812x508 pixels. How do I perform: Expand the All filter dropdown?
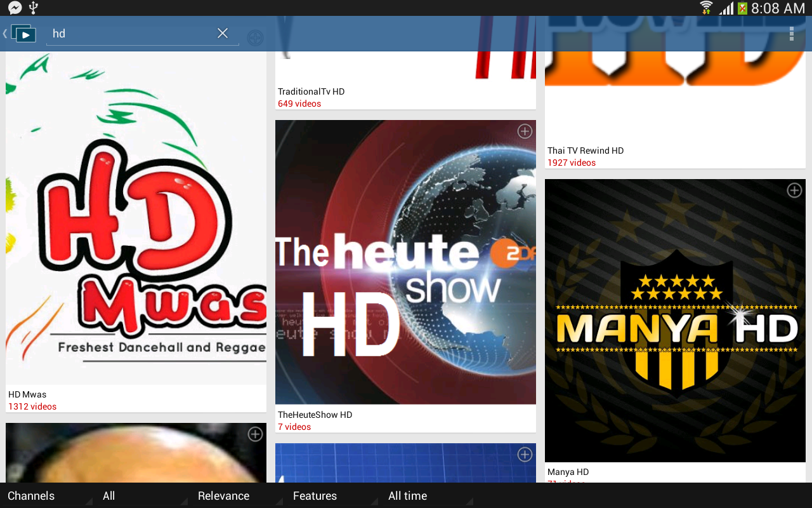(143, 496)
